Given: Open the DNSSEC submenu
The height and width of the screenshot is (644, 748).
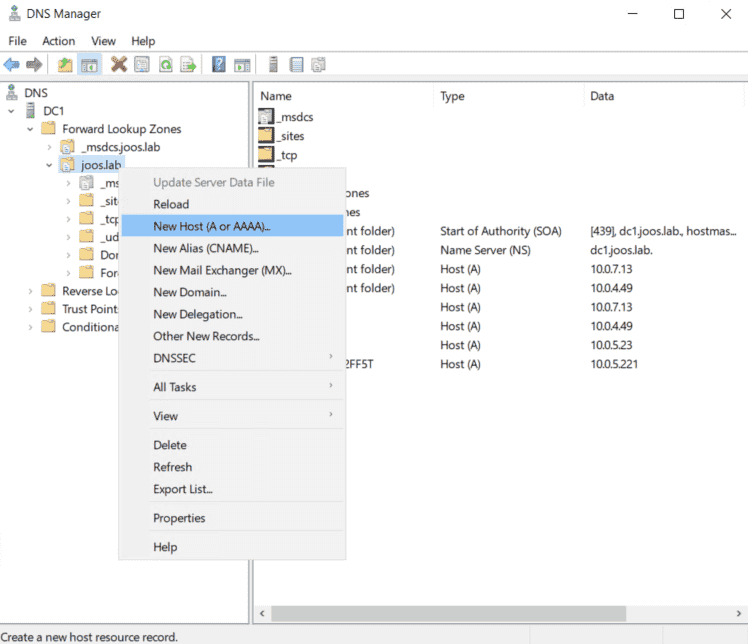Looking at the screenshot, I should (x=232, y=358).
